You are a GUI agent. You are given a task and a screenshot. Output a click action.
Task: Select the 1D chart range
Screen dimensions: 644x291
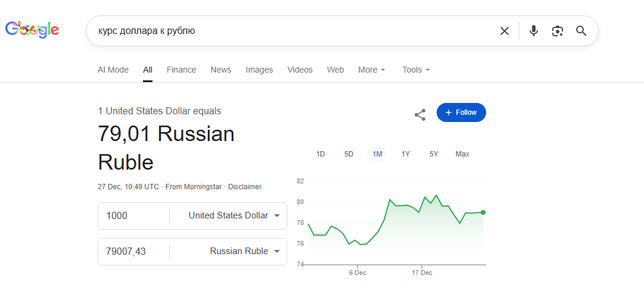321,154
